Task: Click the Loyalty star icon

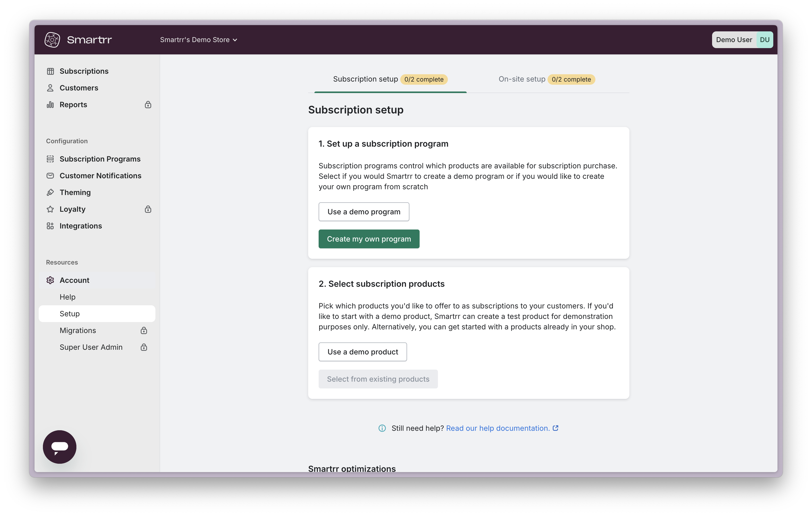Action: coord(50,209)
